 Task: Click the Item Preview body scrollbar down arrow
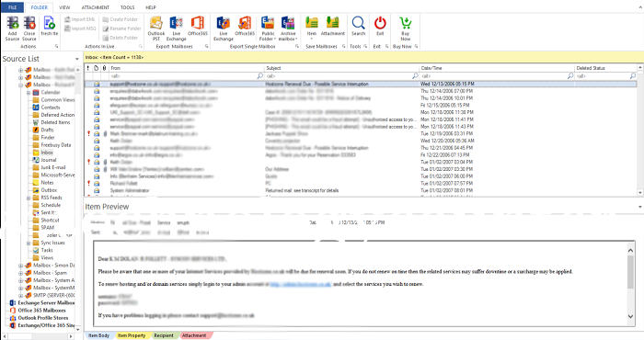pos(630,316)
